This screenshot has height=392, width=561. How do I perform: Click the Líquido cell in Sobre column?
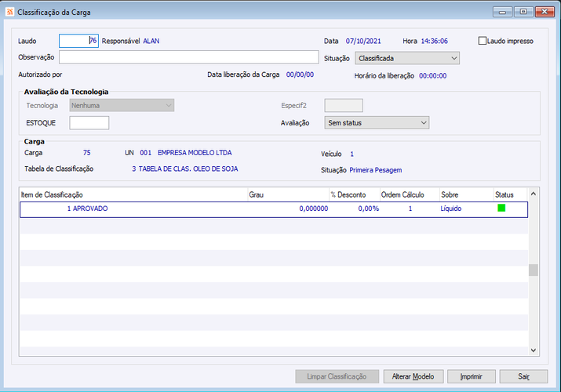[451, 209]
